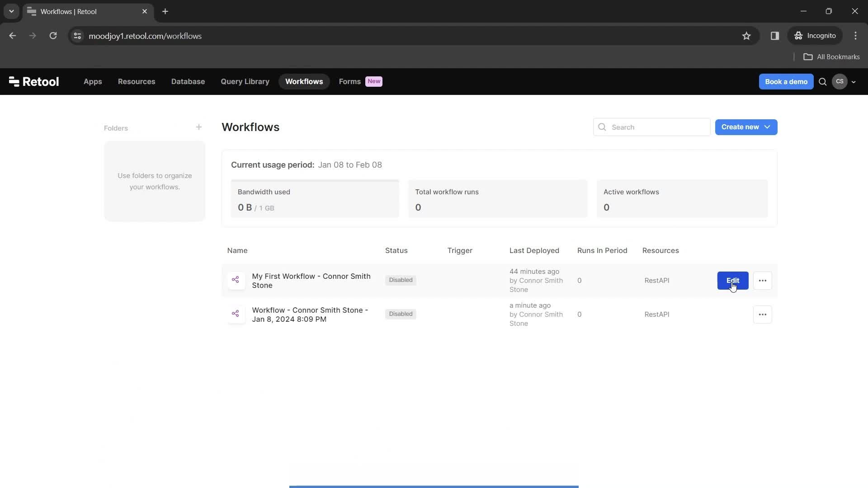The width and height of the screenshot is (868, 488).
Task: Click the Jan 8 workflow share icon
Action: 236,314
